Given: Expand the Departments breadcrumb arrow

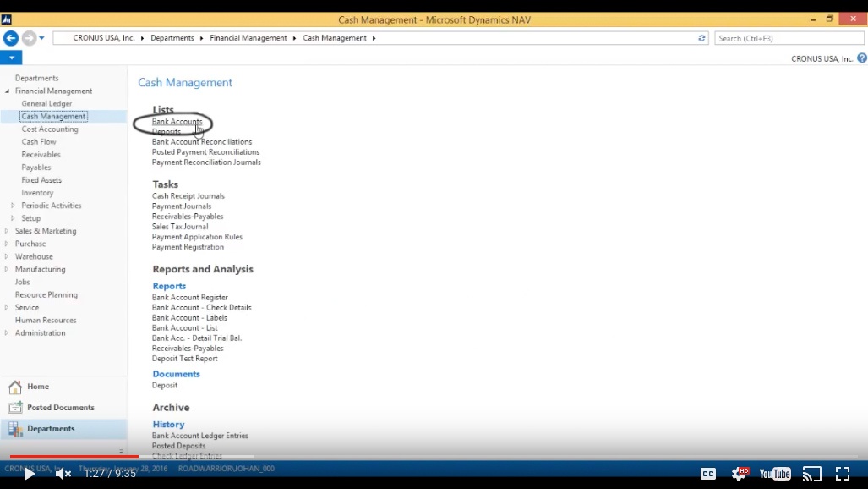Looking at the screenshot, I should pyautogui.click(x=201, y=38).
